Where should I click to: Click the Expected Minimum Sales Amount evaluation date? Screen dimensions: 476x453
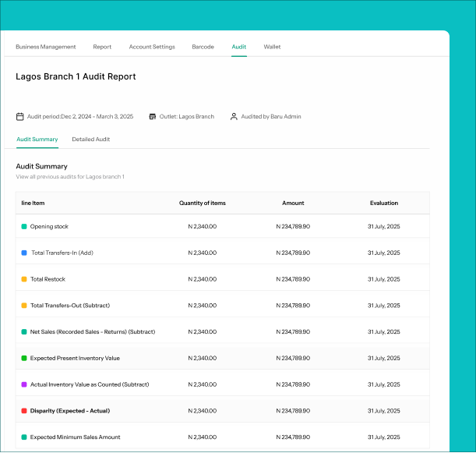pyautogui.click(x=384, y=437)
